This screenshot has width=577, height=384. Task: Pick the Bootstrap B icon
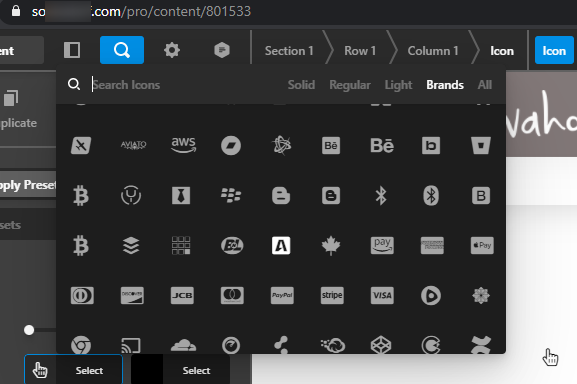pos(481,195)
